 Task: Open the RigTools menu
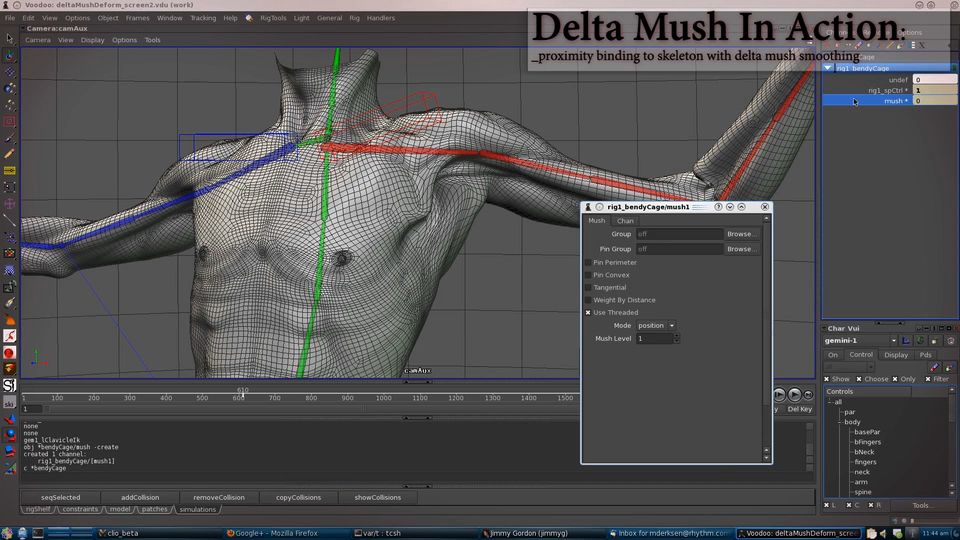(x=273, y=18)
